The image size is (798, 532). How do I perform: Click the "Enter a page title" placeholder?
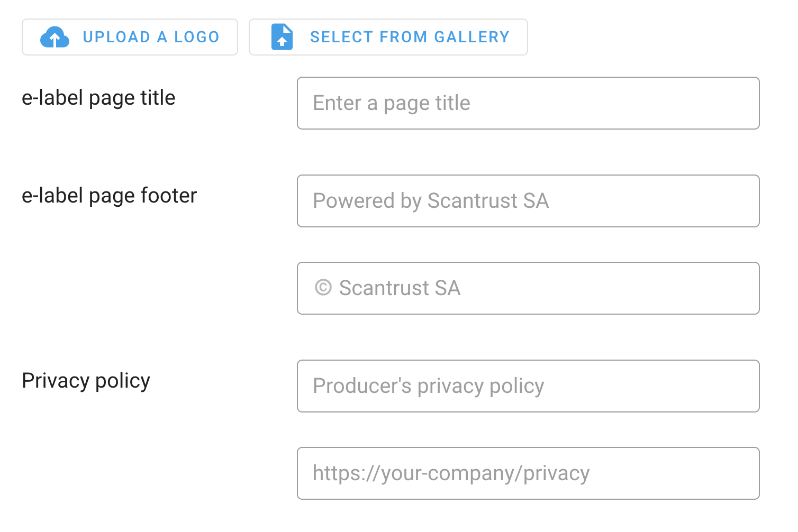coord(392,103)
